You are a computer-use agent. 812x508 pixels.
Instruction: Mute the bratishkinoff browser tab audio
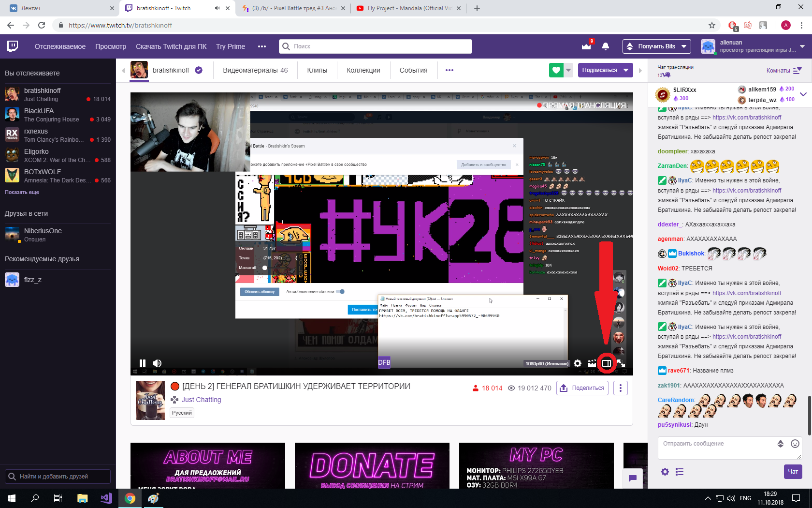217,8
